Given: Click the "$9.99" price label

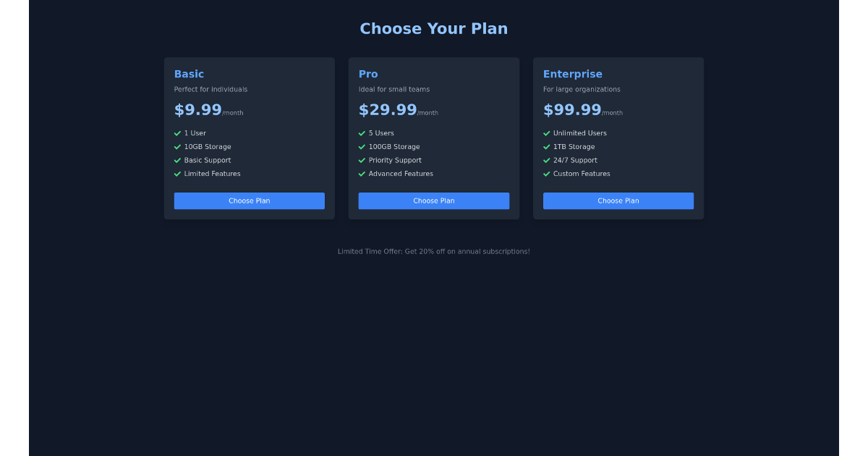Looking at the screenshot, I should click(x=197, y=109).
